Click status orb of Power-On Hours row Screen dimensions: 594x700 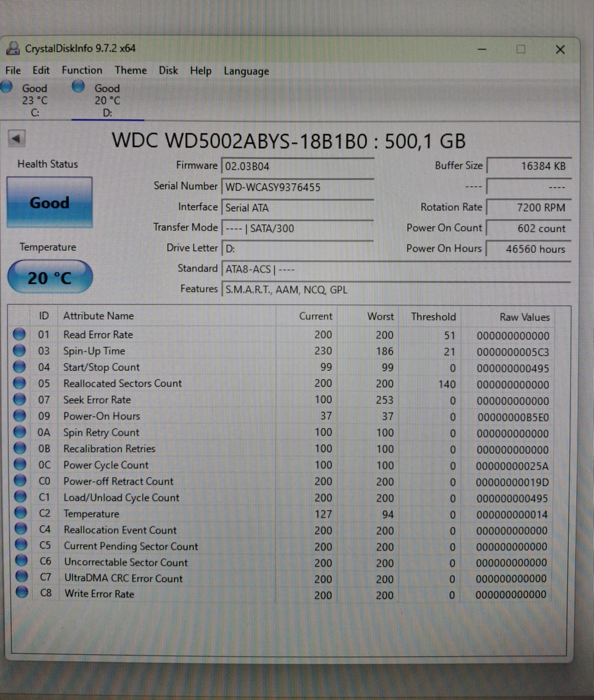19,416
